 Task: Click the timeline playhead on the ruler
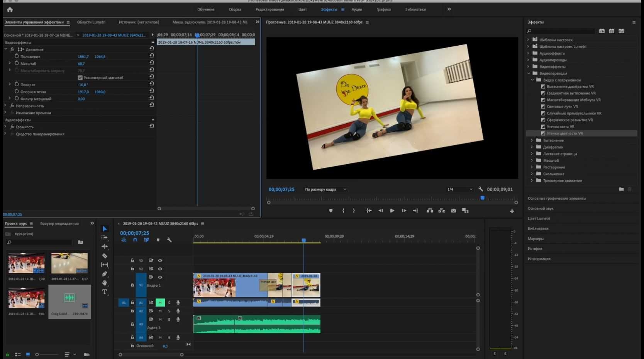pos(304,240)
